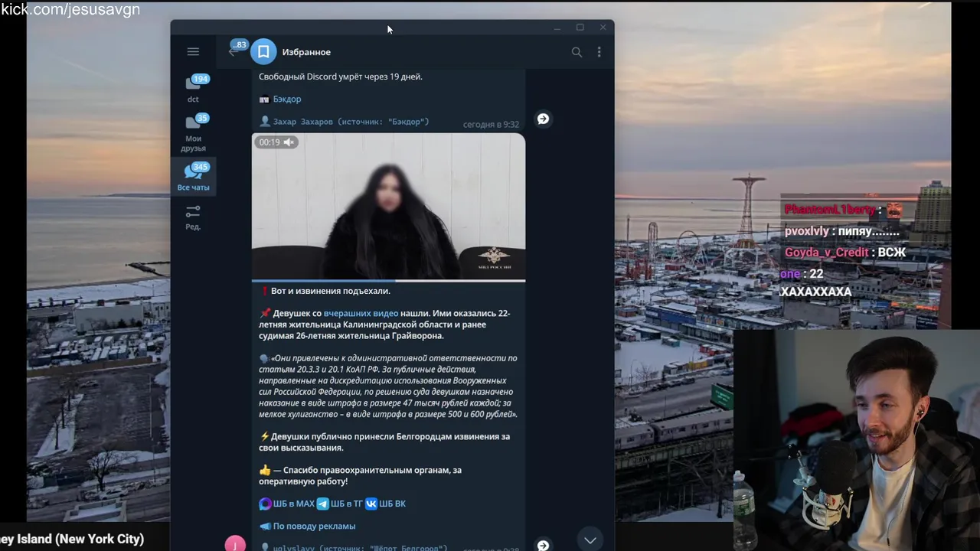Click the text Свободный Discord умрёт через 19 дней
The width and height of the screenshot is (980, 551).
(341, 77)
